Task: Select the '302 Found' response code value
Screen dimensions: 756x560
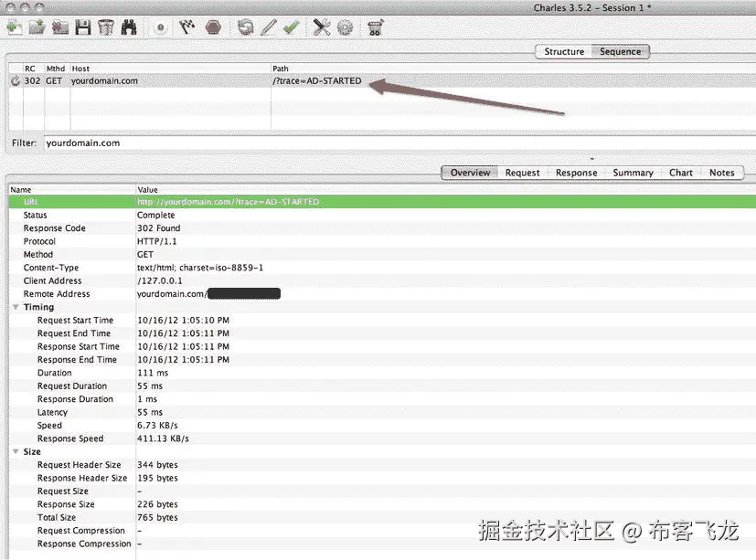Action: pyautogui.click(x=159, y=228)
